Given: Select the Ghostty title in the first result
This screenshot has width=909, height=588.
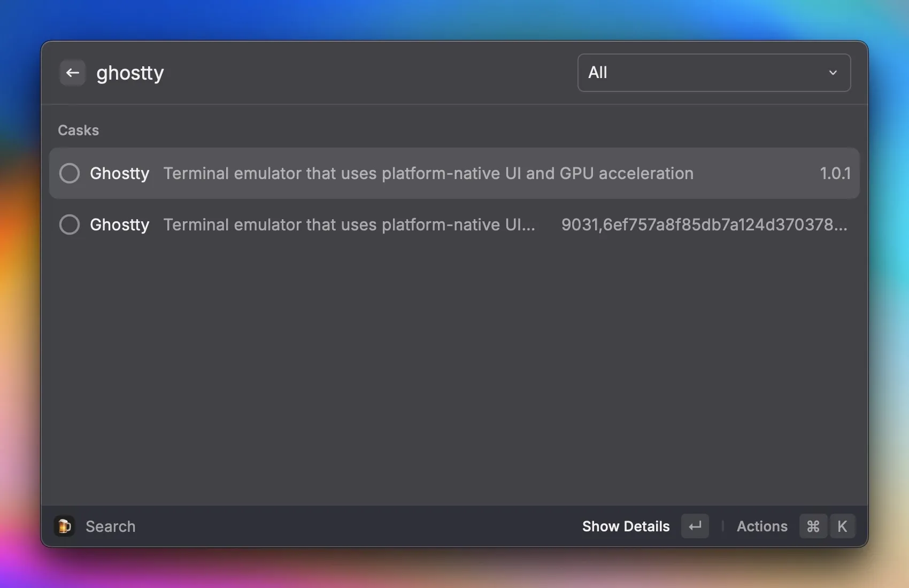Looking at the screenshot, I should [x=119, y=173].
